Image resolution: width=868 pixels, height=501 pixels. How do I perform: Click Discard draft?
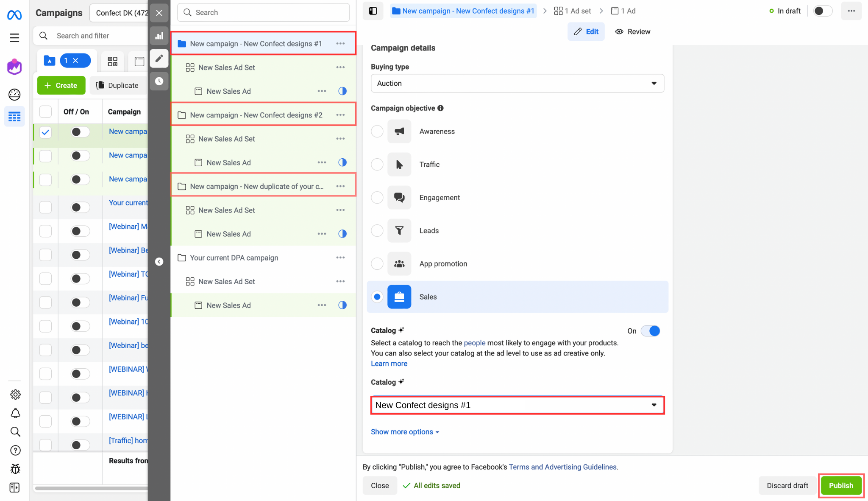(x=787, y=486)
